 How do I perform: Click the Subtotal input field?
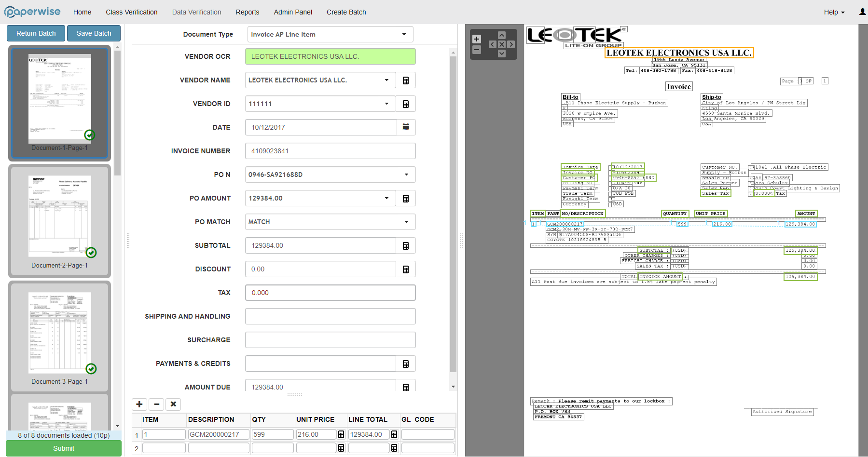pyautogui.click(x=321, y=245)
